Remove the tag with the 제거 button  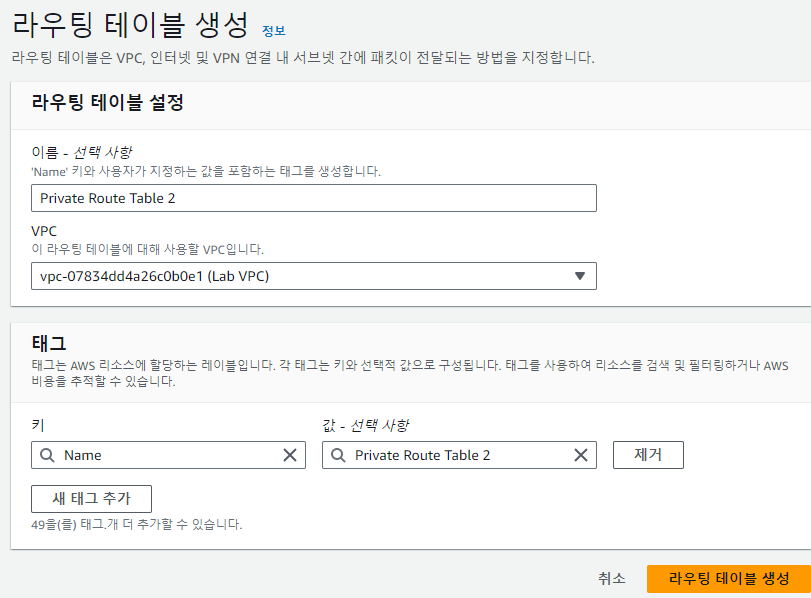[648, 455]
